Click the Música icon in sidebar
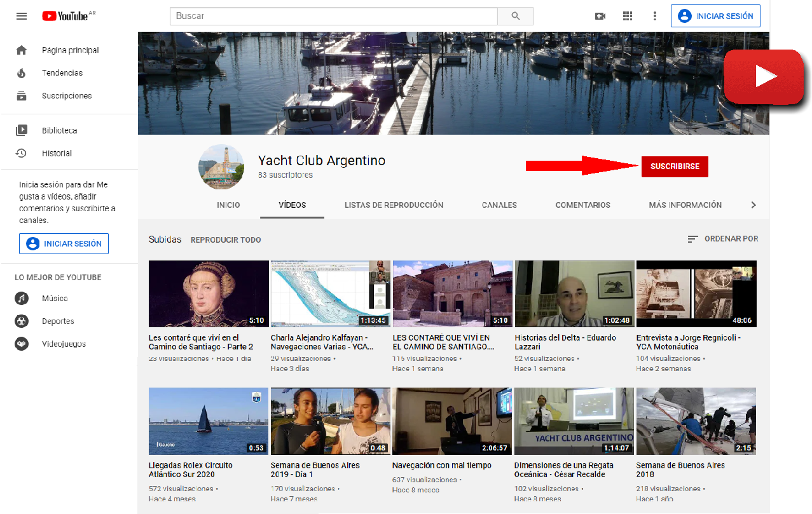The image size is (812, 514). (x=22, y=299)
